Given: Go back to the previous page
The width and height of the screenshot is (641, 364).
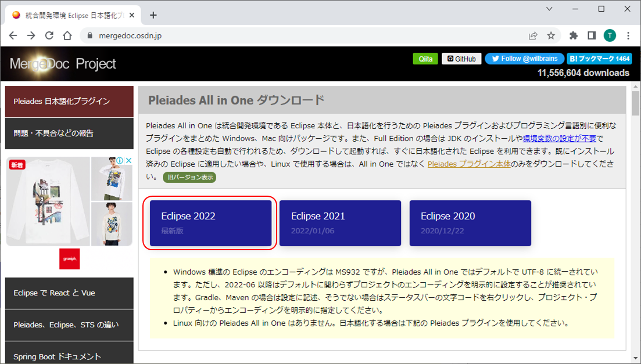Looking at the screenshot, I should pos(13,35).
